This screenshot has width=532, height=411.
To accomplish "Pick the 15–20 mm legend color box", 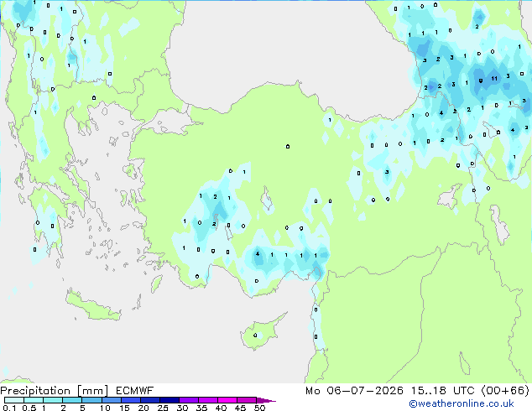I will [x=130, y=400].
